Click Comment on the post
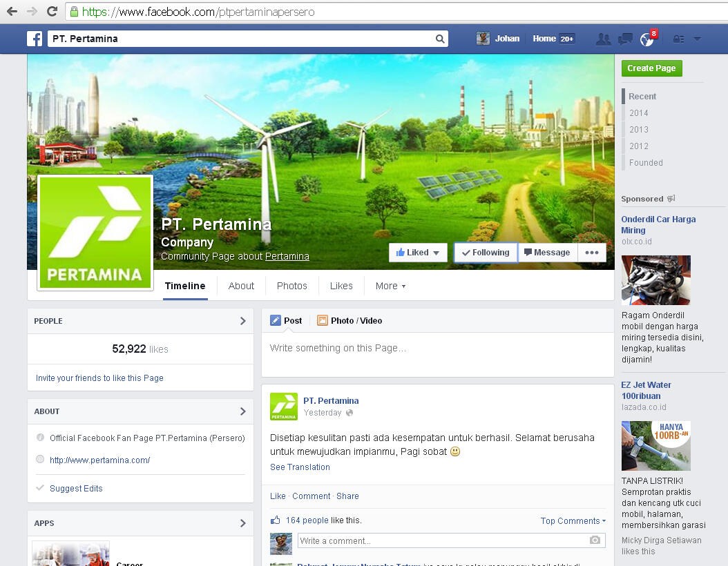The width and height of the screenshot is (728, 566). (x=311, y=496)
